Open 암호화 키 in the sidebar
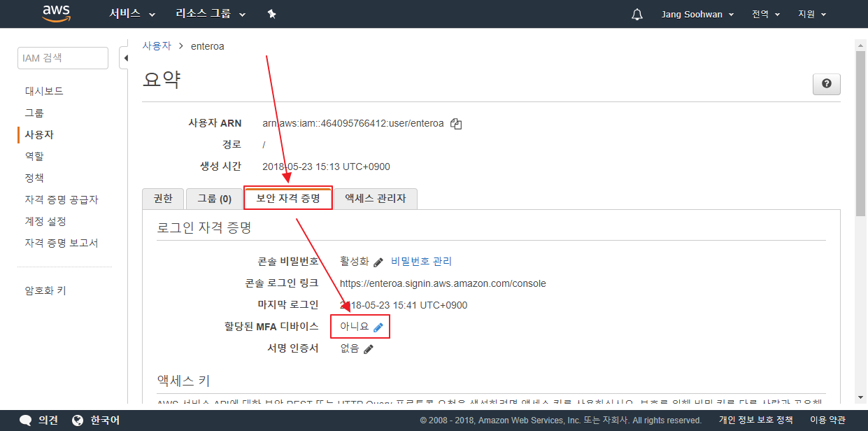This screenshot has height=431, width=868. pos(45,290)
